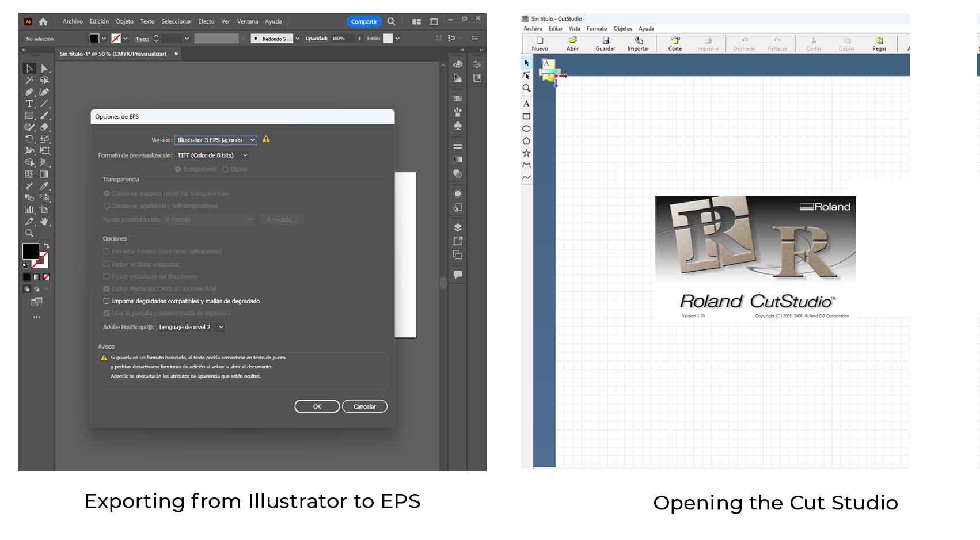Viewport: 980px width, 540px height.
Task: Open the Color palette panel icon in Illustrator
Action: click(x=458, y=64)
